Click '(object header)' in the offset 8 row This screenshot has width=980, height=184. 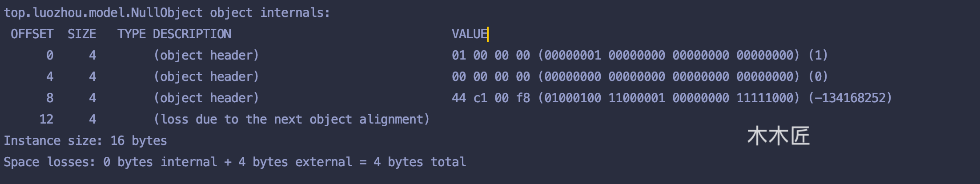[x=206, y=98]
